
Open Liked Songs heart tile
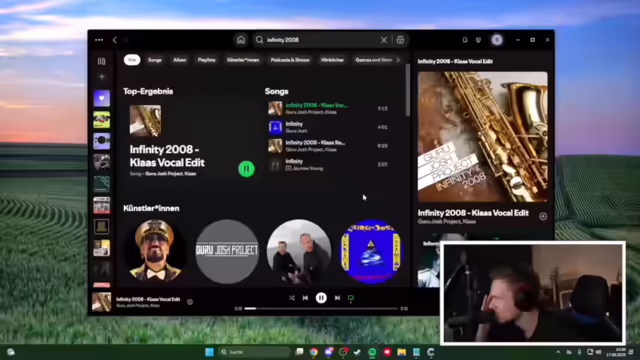click(102, 98)
